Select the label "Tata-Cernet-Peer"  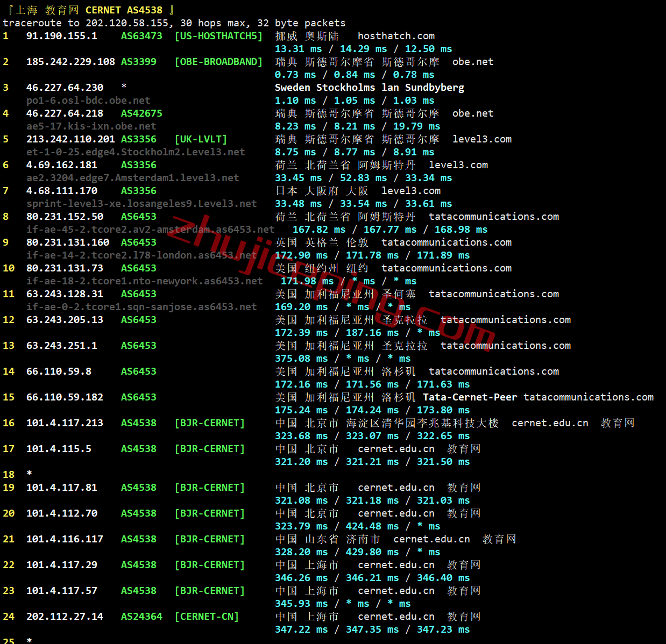(470, 397)
